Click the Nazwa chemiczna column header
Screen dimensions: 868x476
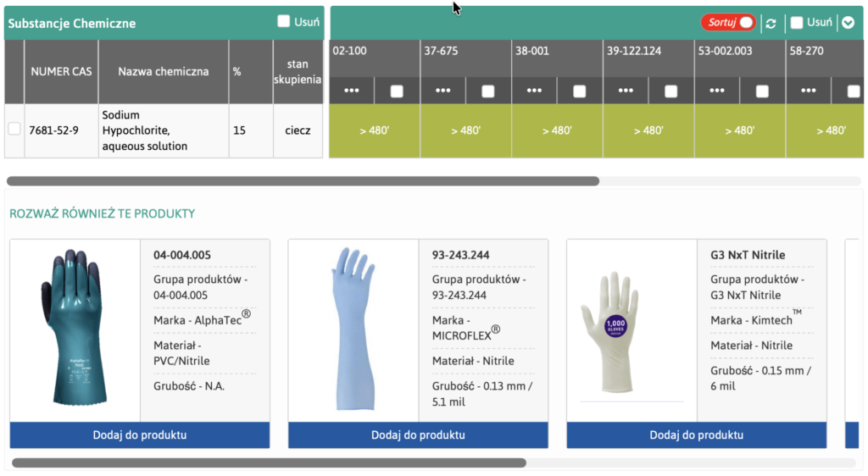(163, 72)
